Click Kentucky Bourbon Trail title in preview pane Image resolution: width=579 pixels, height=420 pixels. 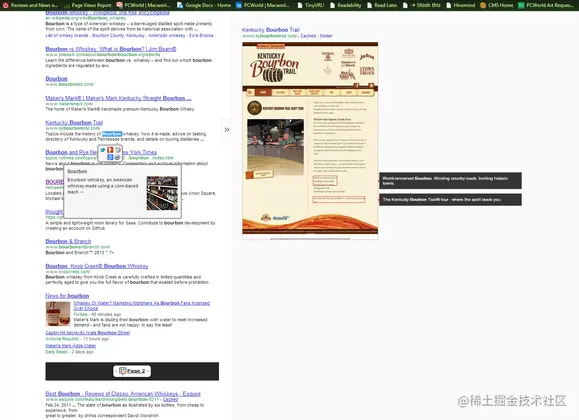[271, 30]
